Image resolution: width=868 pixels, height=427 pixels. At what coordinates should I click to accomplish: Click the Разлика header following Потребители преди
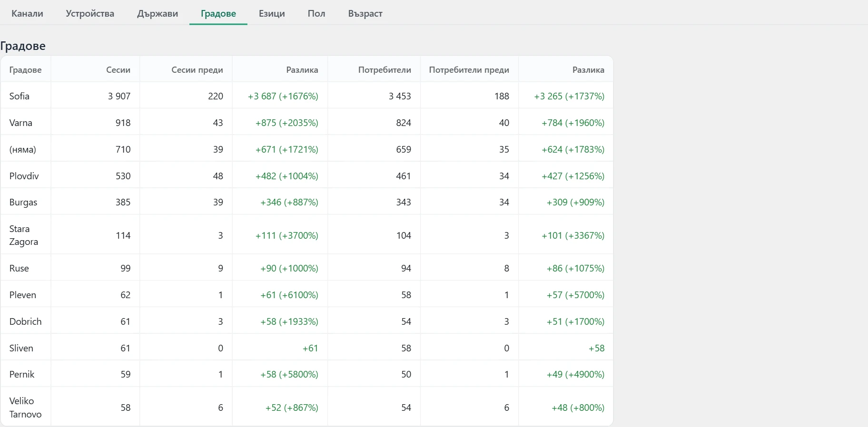588,70
